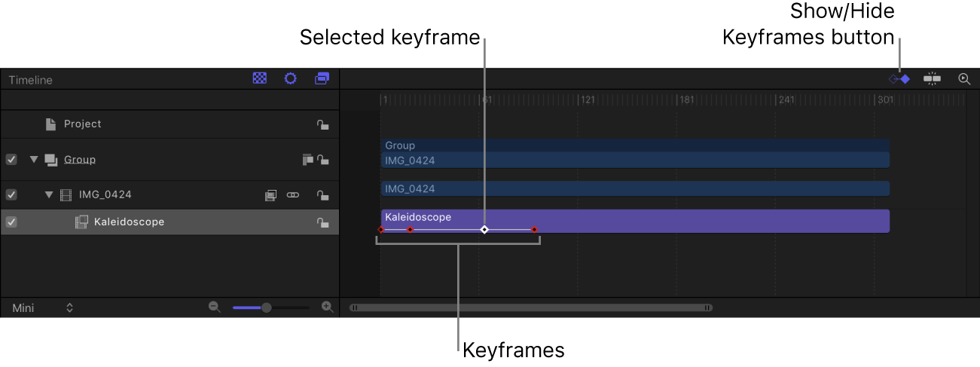Image resolution: width=980 pixels, height=367 pixels.
Task: Click the zoom-to-fit magnifier icon at top right
Action: click(x=963, y=78)
